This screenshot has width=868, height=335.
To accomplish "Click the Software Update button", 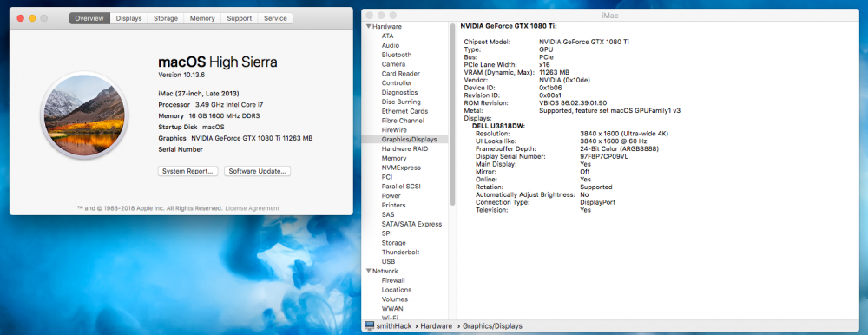I will [x=258, y=171].
